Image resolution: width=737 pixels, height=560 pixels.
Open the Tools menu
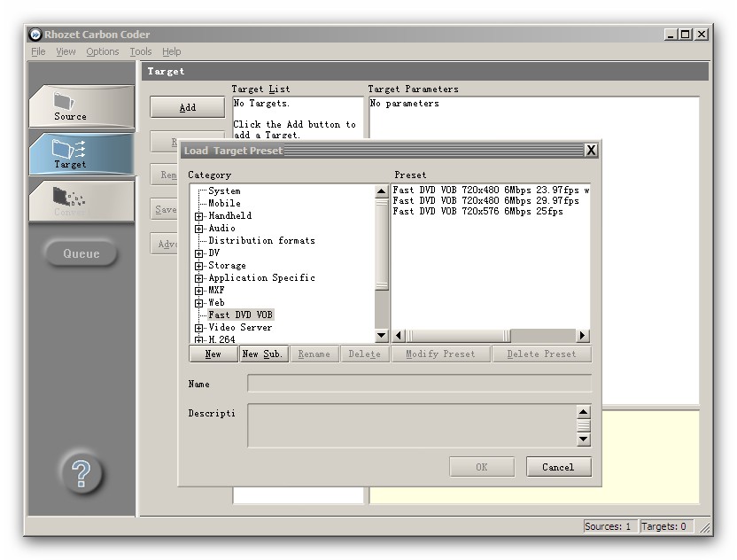pos(140,51)
